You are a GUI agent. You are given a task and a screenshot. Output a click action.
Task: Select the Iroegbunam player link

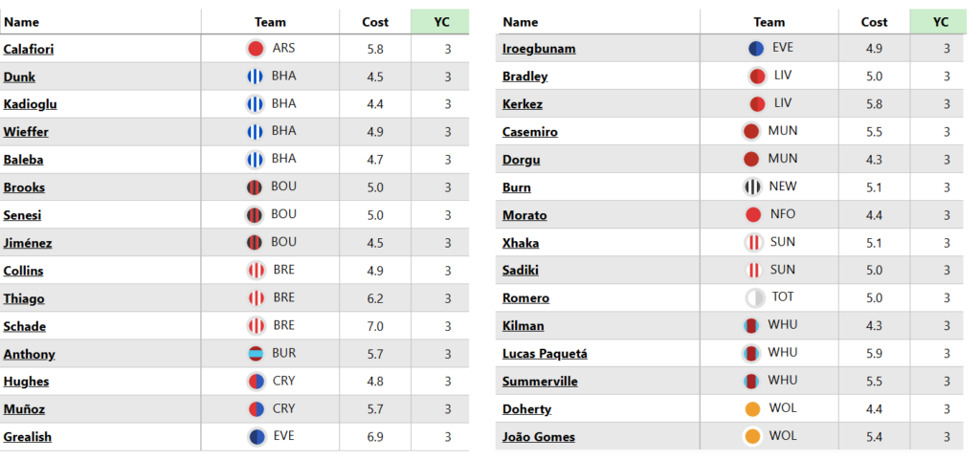pyautogui.click(x=539, y=49)
